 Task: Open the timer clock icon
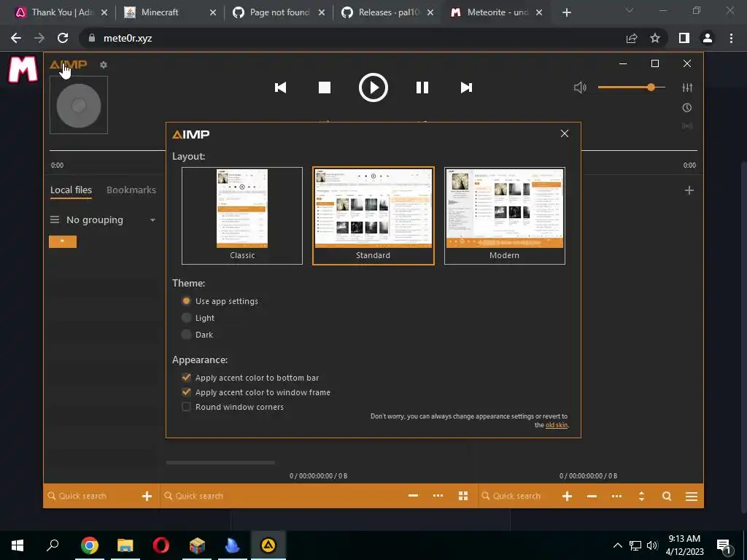coord(687,108)
